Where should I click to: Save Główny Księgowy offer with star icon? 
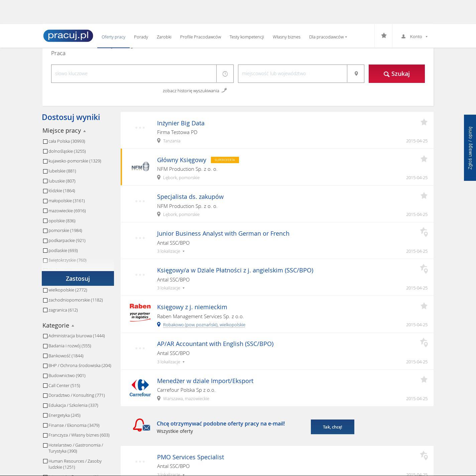pos(424,159)
